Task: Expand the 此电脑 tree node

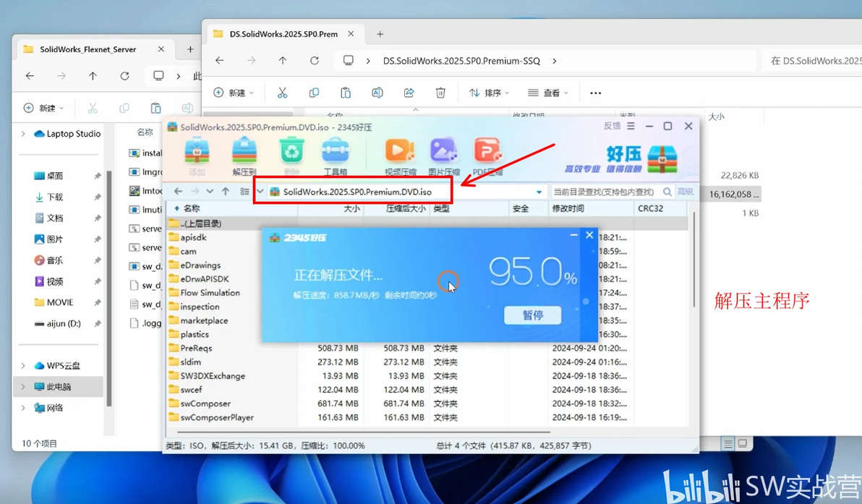Action: 23,387
